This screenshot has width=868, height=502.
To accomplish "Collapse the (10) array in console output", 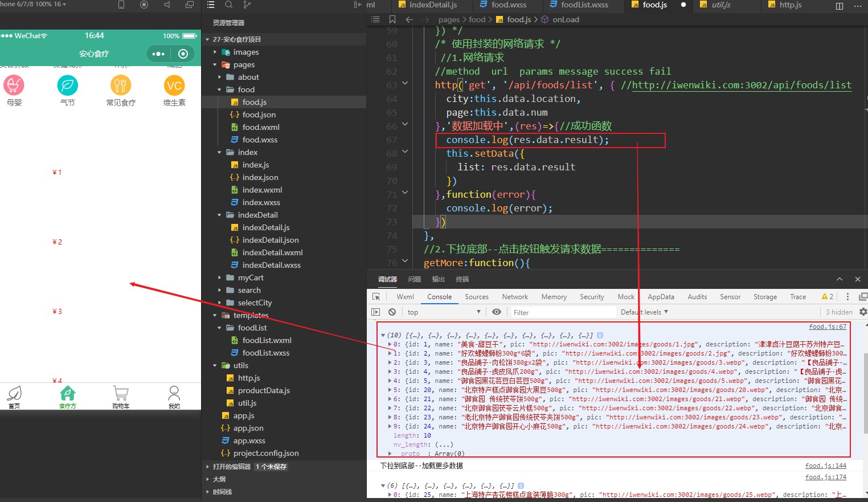I will click(x=383, y=335).
